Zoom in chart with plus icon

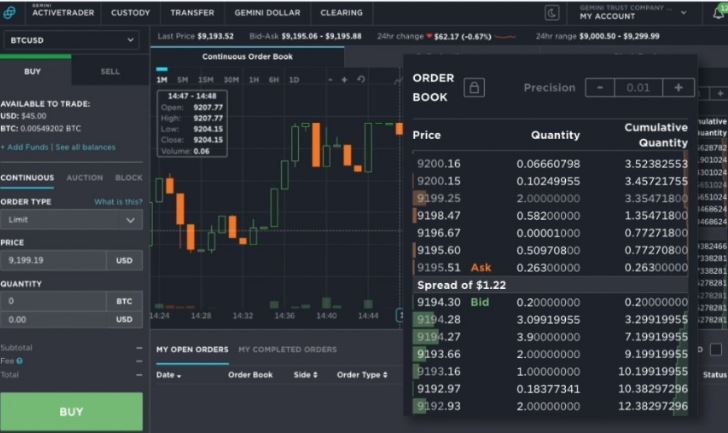pyautogui.click(x=344, y=80)
